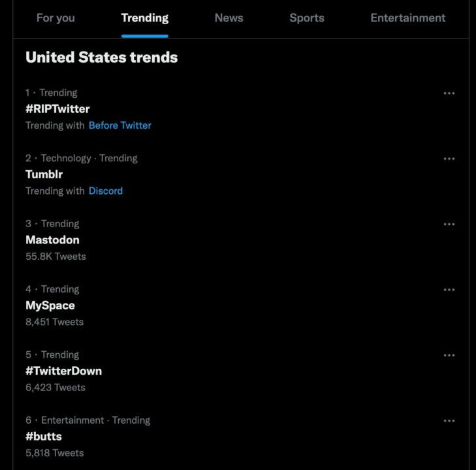Open more options for Tumblr trend
Image resolution: width=476 pixels, height=470 pixels.
click(449, 159)
